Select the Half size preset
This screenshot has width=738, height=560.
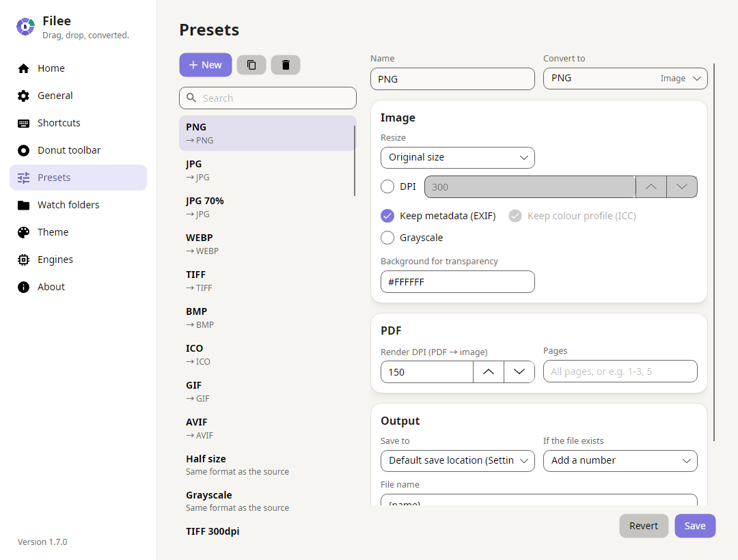coord(267,464)
